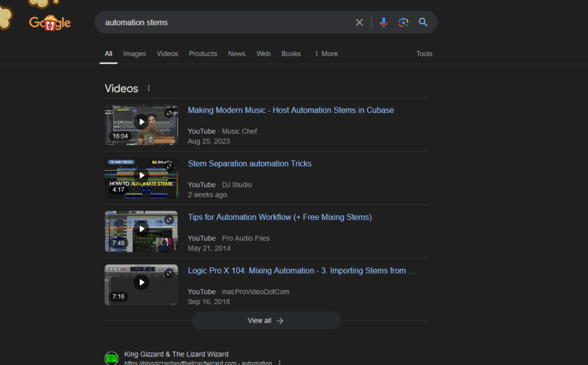Click the DJ.Studio channel name

point(237,185)
